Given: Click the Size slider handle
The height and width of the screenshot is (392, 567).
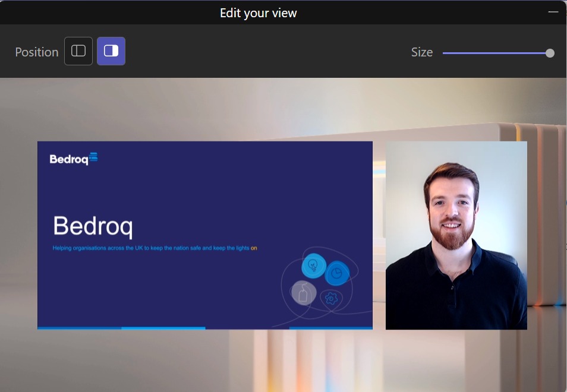Looking at the screenshot, I should pos(549,53).
